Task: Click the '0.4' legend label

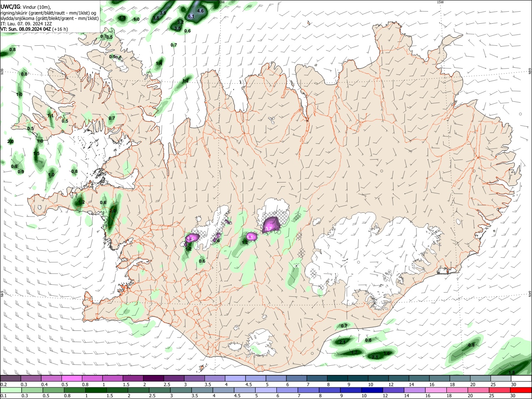Action: click(x=44, y=384)
